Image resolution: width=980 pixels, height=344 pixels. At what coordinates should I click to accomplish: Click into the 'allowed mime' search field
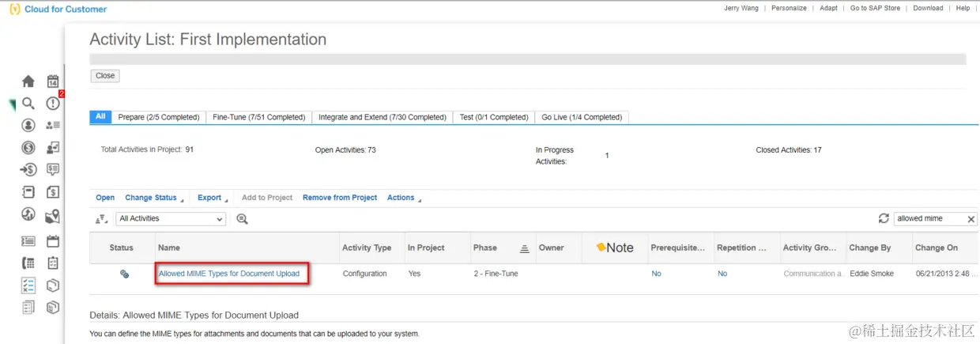click(x=929, y=218)
